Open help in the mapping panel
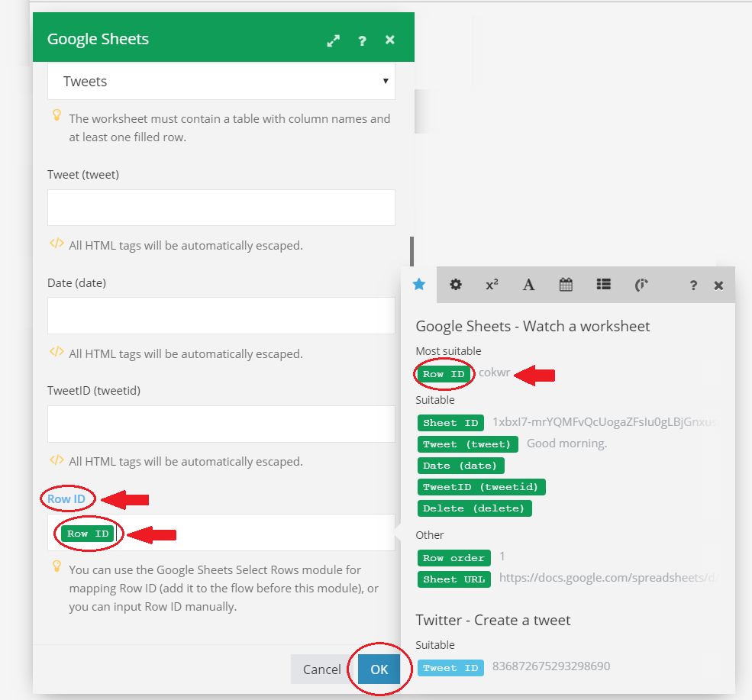Image resolution: width=752 pixels, height=700 pixels. point(693,285)
